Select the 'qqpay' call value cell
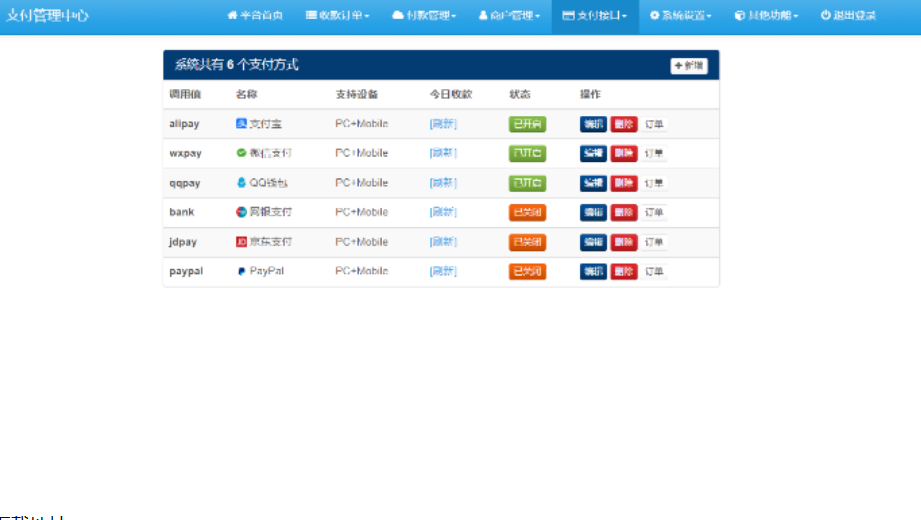921x520 pixels. pyautogui.click(x=185, y=183)
